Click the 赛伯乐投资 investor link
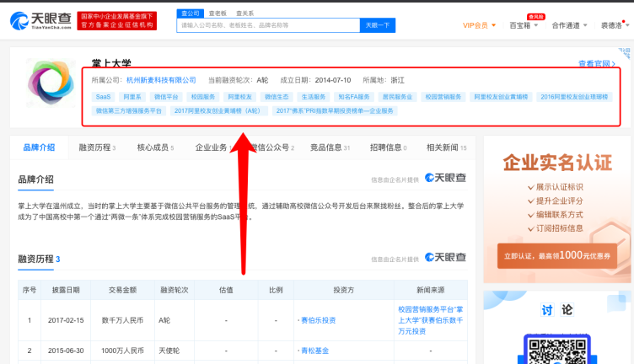 318,320
